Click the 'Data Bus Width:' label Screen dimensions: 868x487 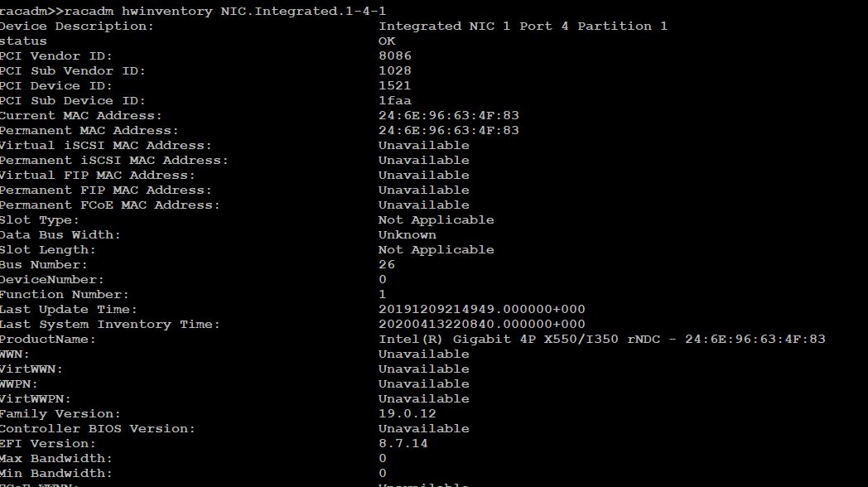[x=60, y=235]
